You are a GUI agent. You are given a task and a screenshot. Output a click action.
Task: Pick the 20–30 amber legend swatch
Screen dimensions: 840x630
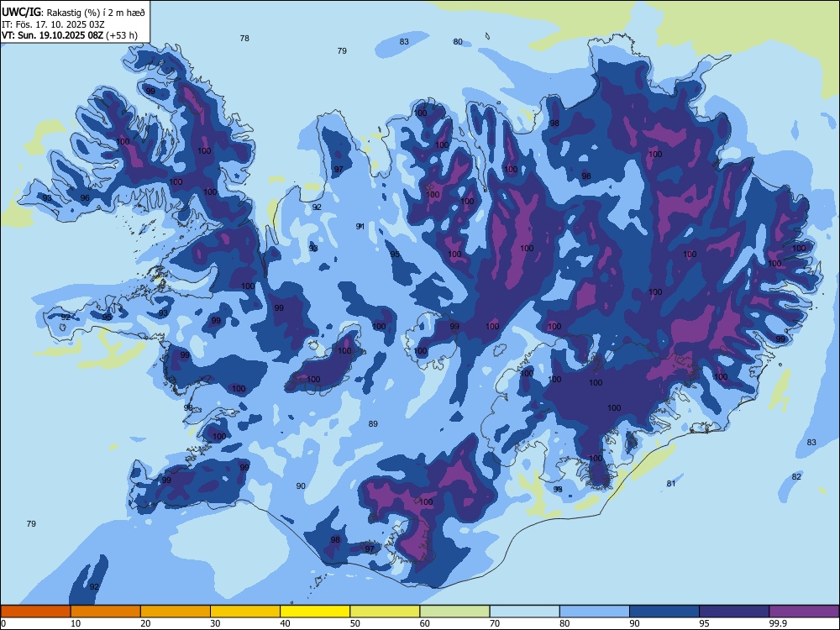coord(176,612)
